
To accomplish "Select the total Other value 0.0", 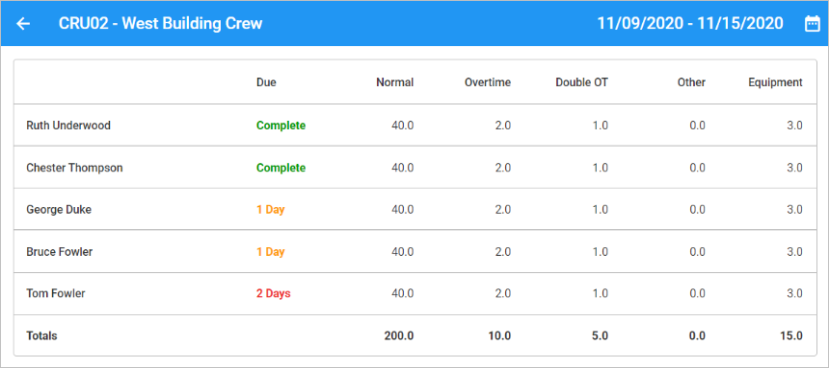I will tap(697, 336).
